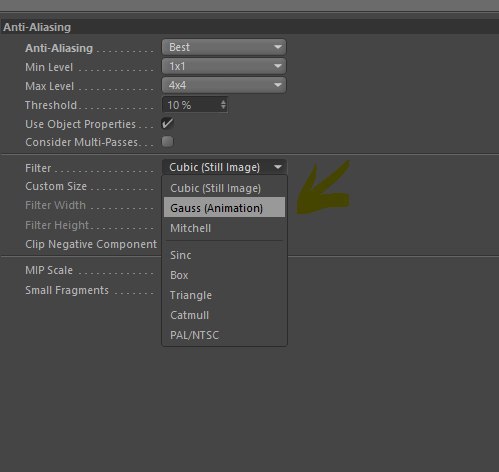Open the Anti-Aliasing mode dropdown showing Best

point(224,47)
